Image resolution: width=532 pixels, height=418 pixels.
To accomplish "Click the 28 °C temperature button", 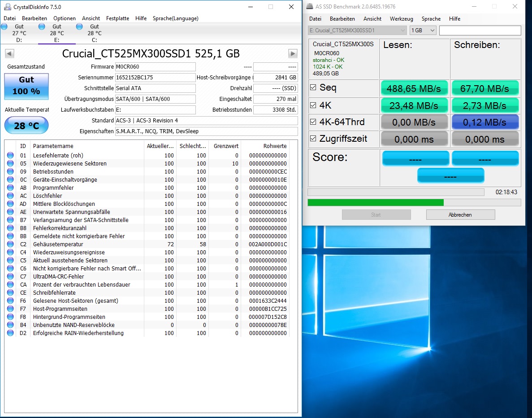I will tap(26, 126).
